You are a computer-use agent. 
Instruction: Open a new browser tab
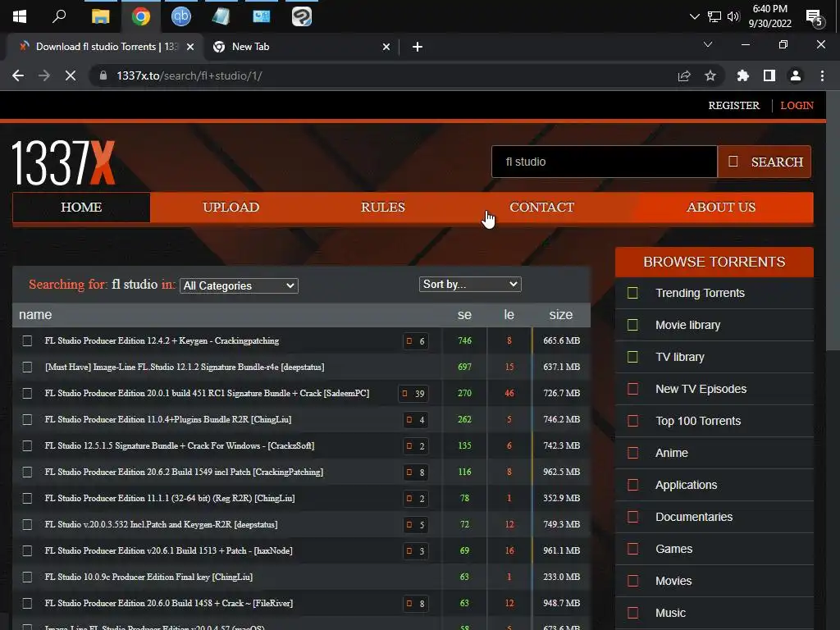click(x=418, y=47)
